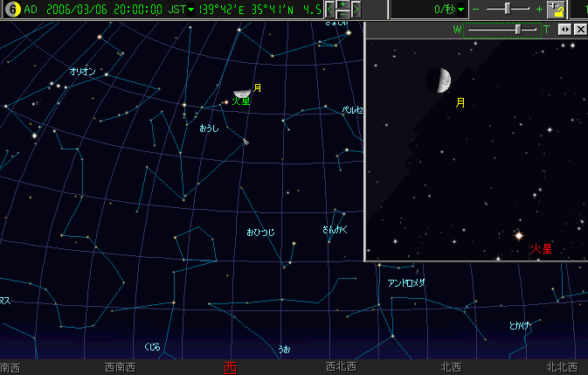Image resolution: width=588 pixels, height=375 pixels.
Task: Select the 西 direction marker on horizon
Action: point(230,368)
